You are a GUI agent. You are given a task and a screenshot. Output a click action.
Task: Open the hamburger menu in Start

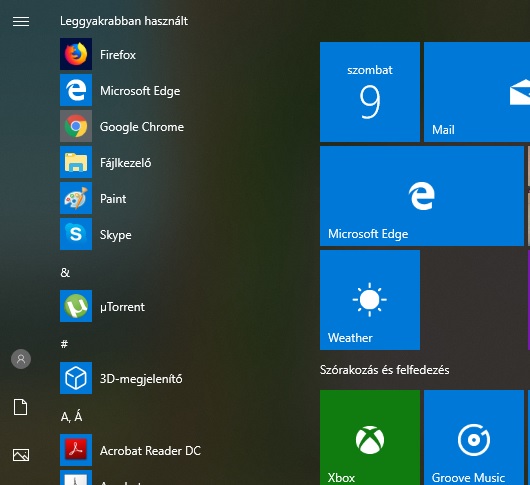[21, 22]
